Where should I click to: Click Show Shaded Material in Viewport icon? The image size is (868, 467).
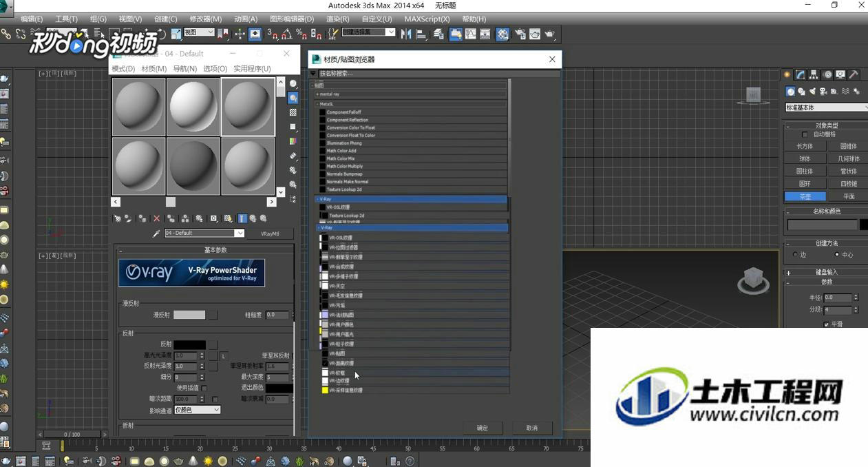[228, 218]
